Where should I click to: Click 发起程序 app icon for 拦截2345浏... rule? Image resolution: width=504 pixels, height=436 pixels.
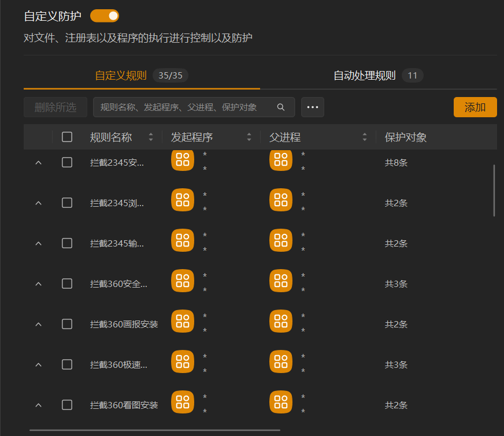click(x=183, y=200)
